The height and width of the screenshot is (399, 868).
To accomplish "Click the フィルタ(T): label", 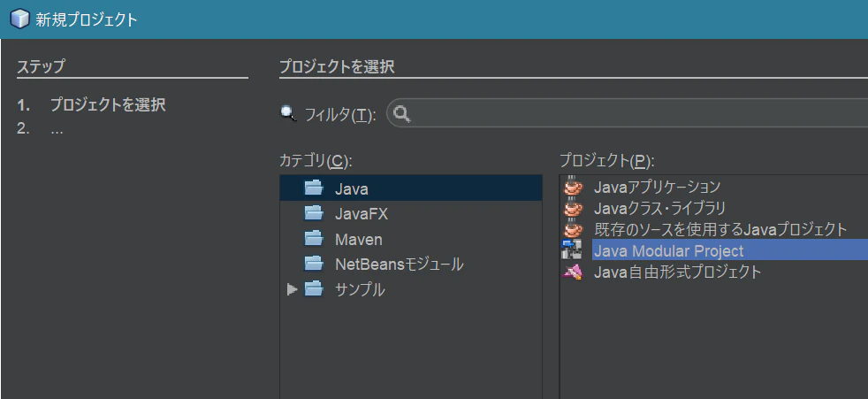I will (x=340, y=114).
